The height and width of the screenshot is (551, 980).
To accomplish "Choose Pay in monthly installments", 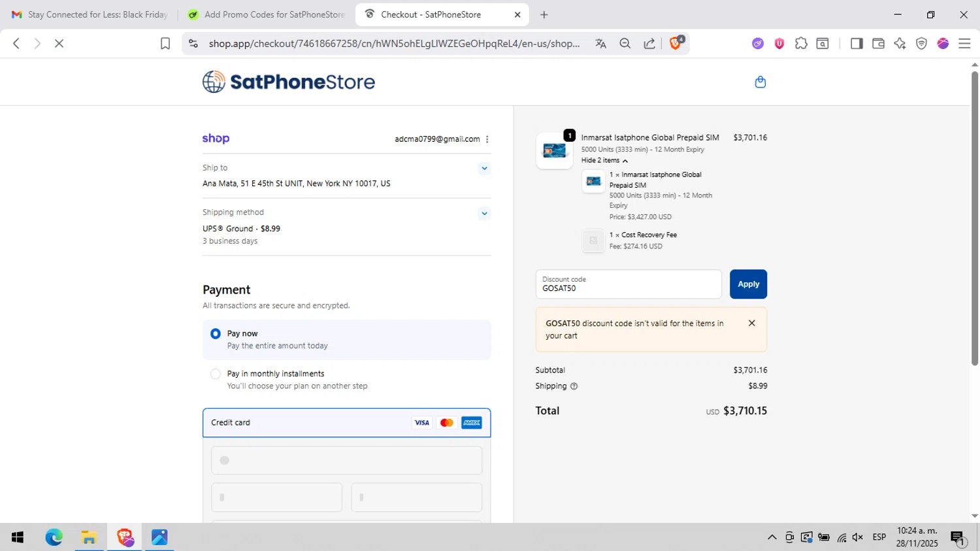I will coord(216,375).
